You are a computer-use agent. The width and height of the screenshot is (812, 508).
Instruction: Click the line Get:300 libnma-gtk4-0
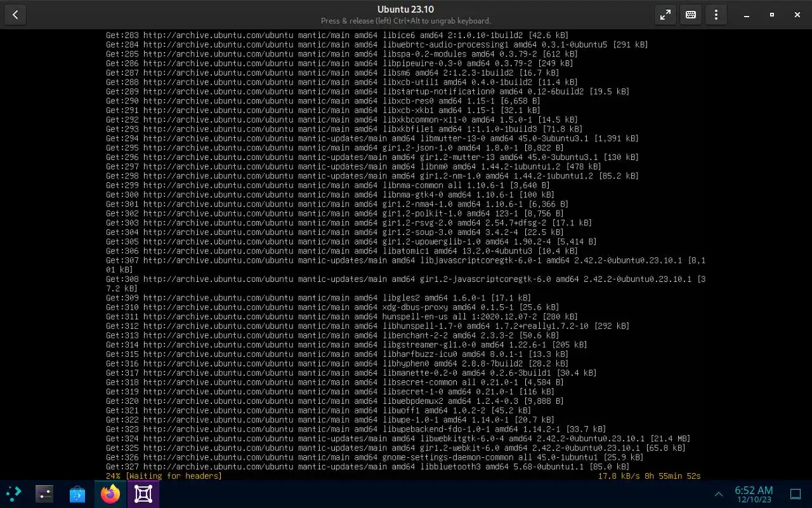[x=330, y=194]
